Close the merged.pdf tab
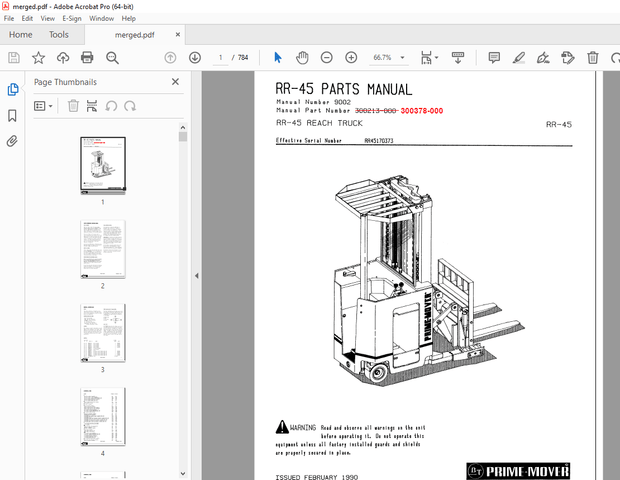620x480 pixels. pyautogui.click(x=178, y=34)
